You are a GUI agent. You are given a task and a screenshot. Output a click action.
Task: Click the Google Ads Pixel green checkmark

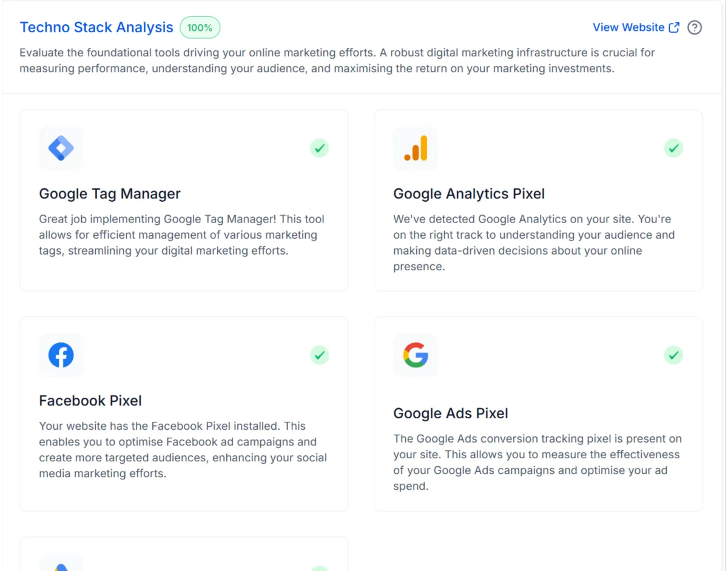(673, 355)
